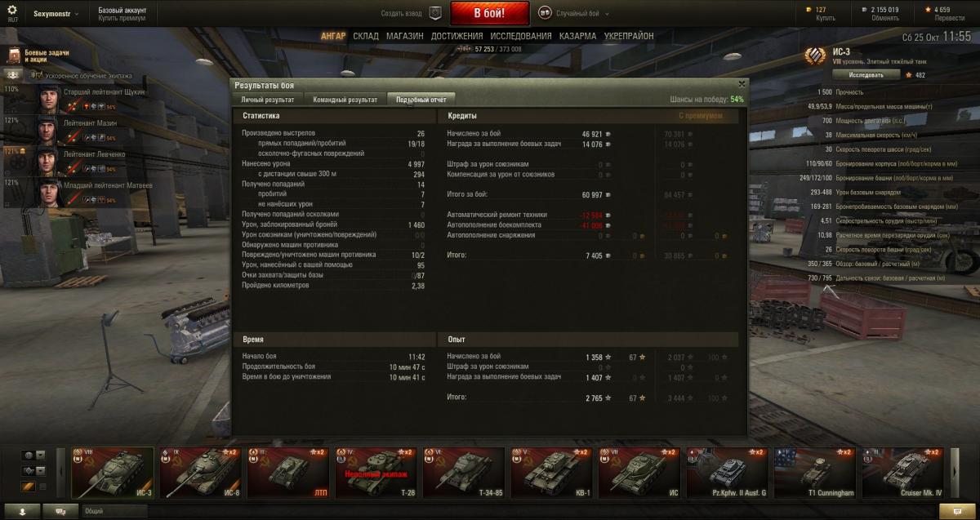Click the В бой! button
The image size is (980, 520).
489,13
